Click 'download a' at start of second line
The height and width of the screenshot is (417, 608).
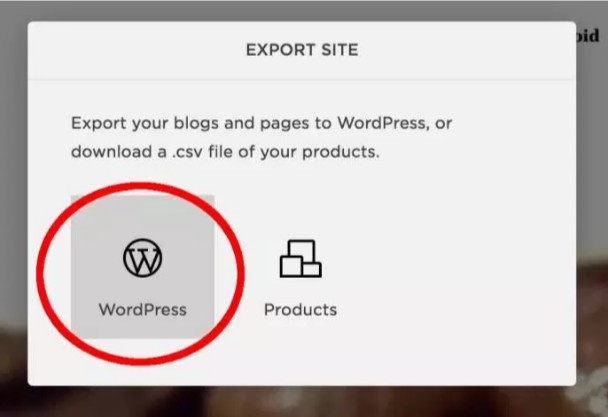pyautogui.click(x=119, y=152)
